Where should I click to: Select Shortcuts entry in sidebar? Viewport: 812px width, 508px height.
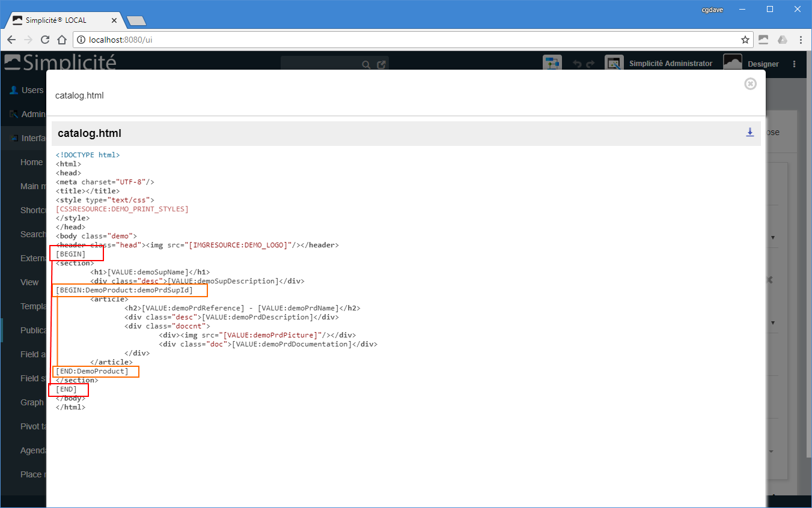coord(32,210)
